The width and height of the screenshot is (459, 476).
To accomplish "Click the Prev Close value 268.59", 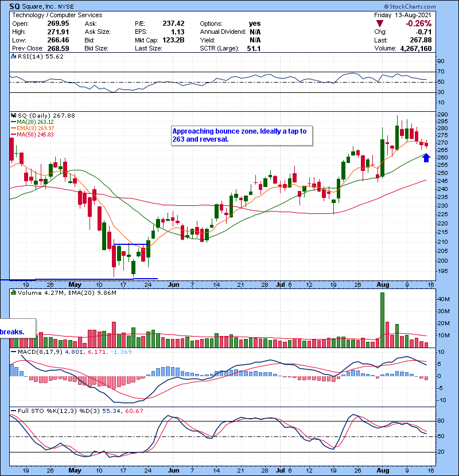I will tap(58, 48).
